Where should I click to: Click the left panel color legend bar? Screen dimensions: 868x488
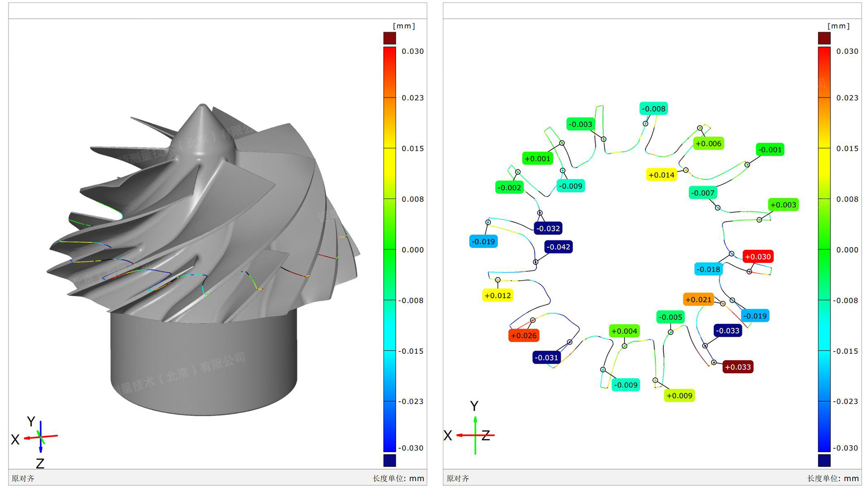point(389,249)
